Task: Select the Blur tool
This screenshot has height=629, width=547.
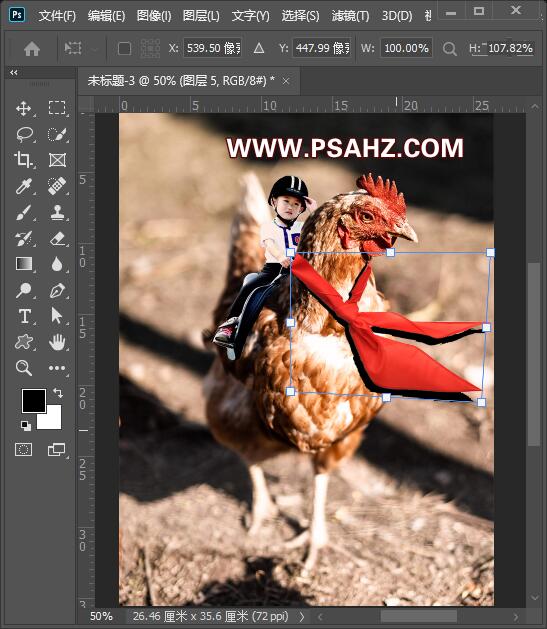Action: pos(57,264)
